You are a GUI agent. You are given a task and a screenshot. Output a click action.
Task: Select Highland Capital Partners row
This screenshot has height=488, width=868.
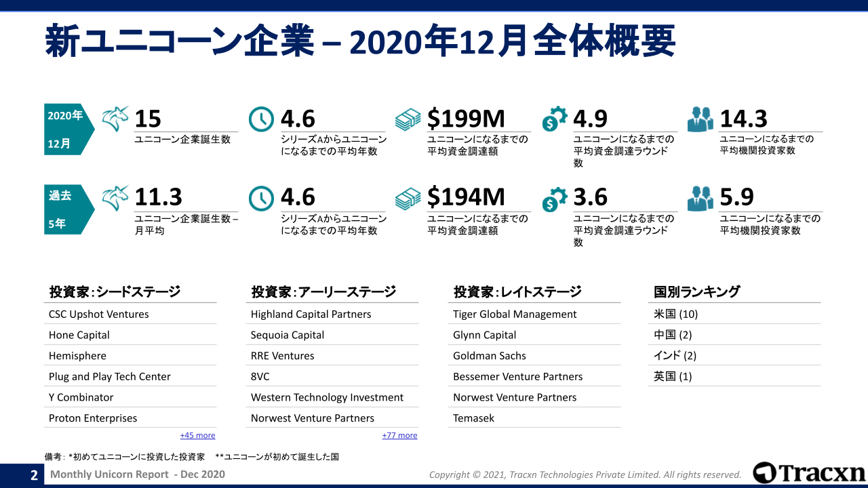tap(332, 314)
